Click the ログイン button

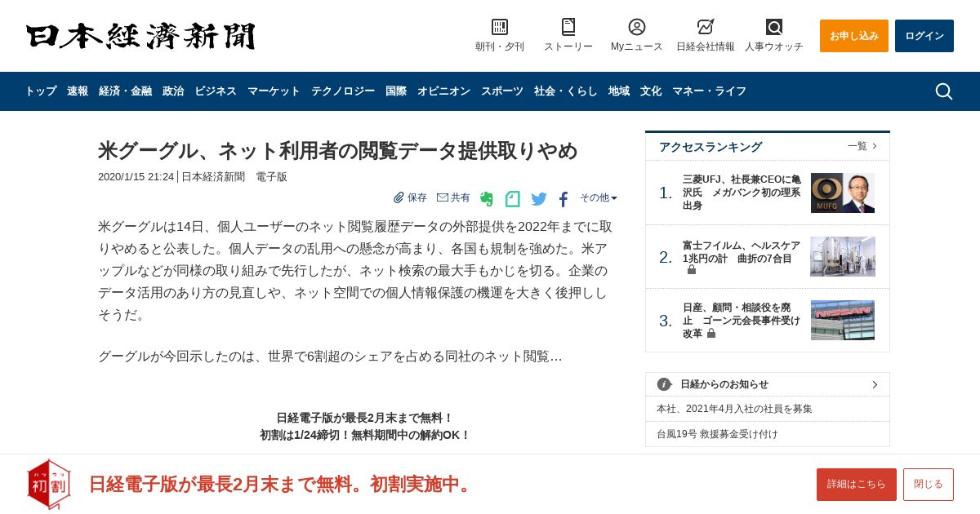click(x=924, y=36)
